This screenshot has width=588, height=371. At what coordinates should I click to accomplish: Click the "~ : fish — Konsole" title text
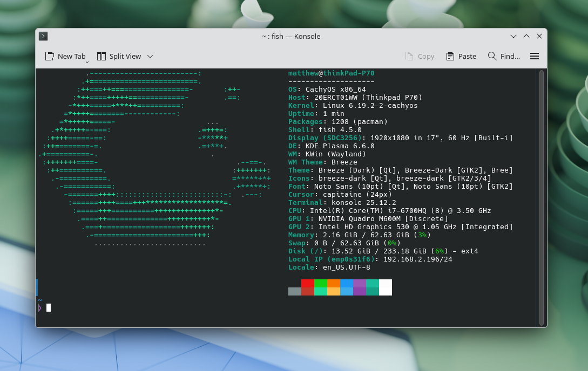[x=291, y=36]
